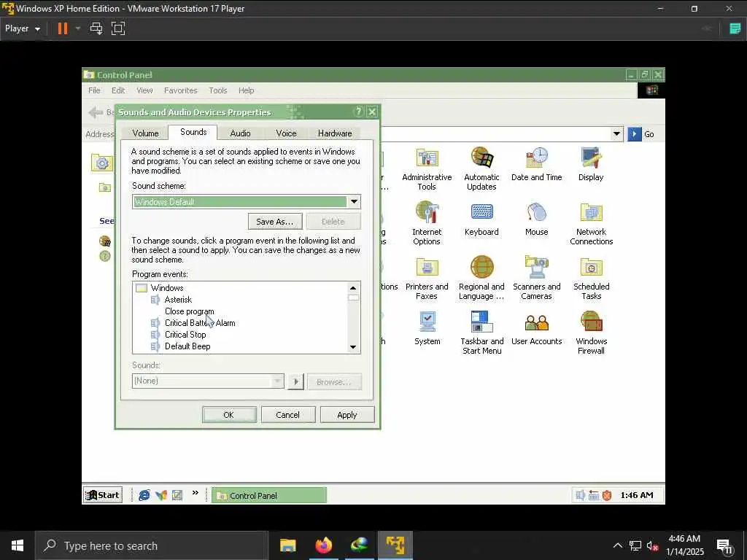Screen dimensions: 747x560
Task: Switch to the Voice tab
Action: click(286, 133)
